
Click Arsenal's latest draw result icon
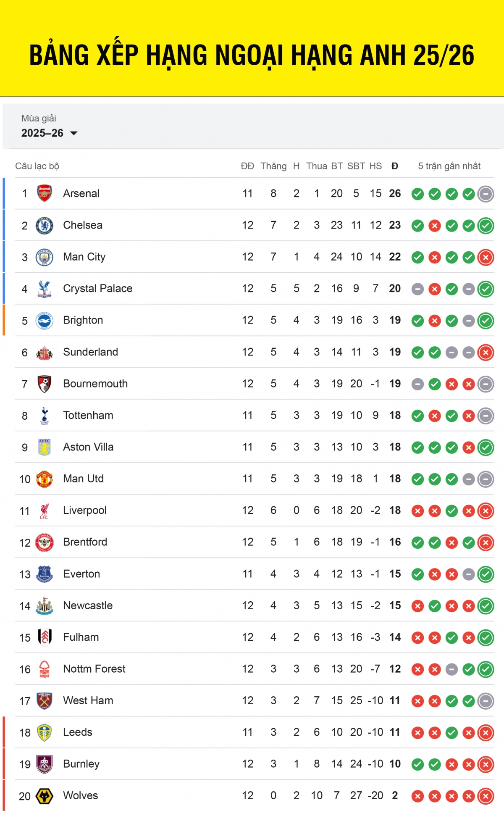pyautogui.click(x=486, y=194)
